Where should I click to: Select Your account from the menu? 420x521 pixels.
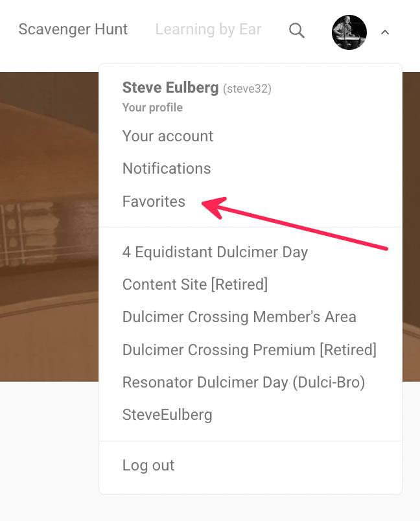tap(168, 136)
